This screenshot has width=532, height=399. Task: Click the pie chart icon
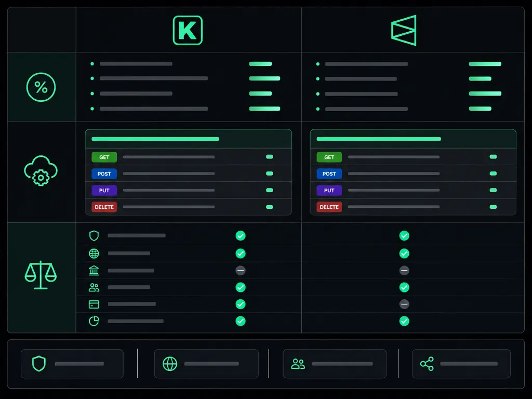pyautogui.click(x=94, y=321)
